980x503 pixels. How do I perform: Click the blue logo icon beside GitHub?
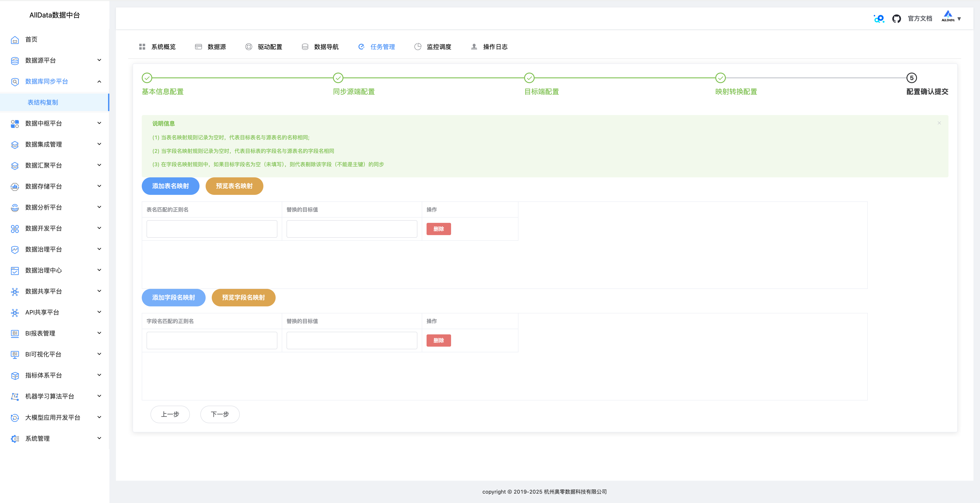click(x=879, y=19)
